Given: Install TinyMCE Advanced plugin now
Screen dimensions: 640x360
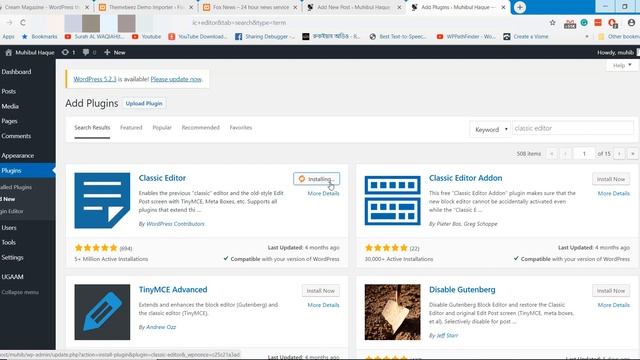Looking at the screenshot, I should coord(320,291).
